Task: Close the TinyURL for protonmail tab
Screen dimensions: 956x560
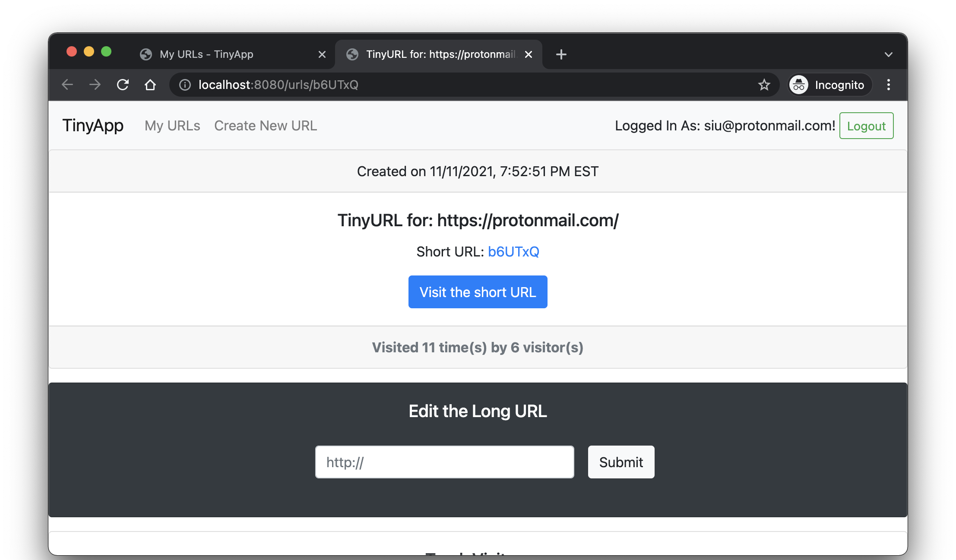Action: click(528, 54)
